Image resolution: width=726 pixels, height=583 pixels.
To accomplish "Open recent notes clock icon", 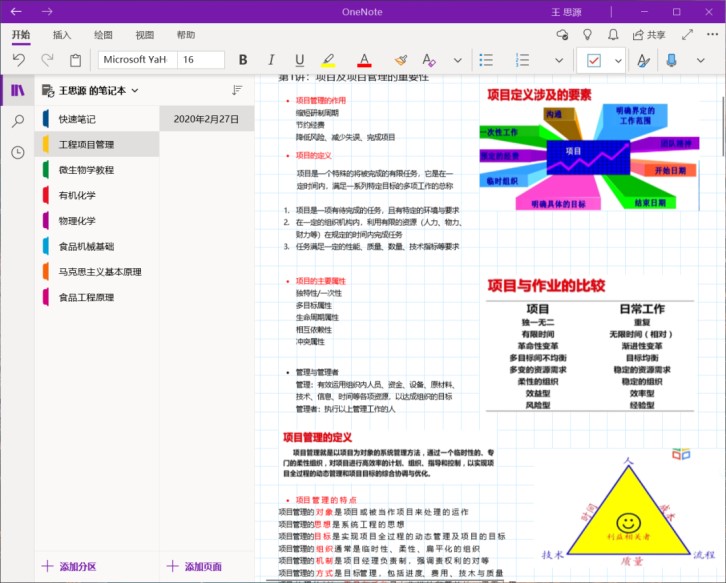I will [x=18, y=152].
